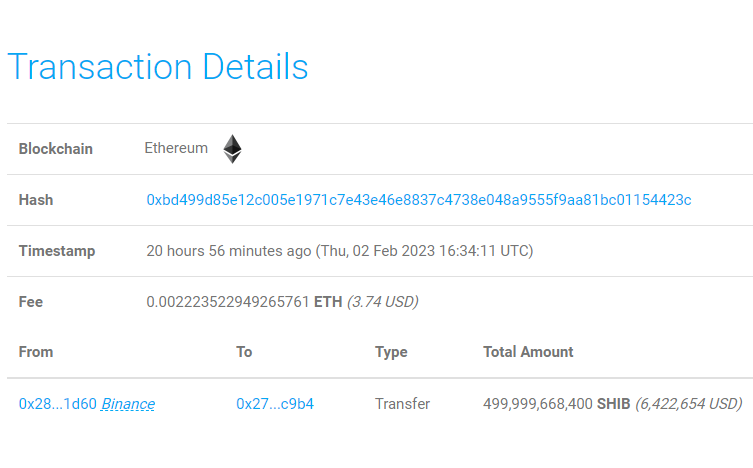The width and height of the screenshot is (753, 468).
Task: Click the Total Amount column header
Action: [528, 352]
